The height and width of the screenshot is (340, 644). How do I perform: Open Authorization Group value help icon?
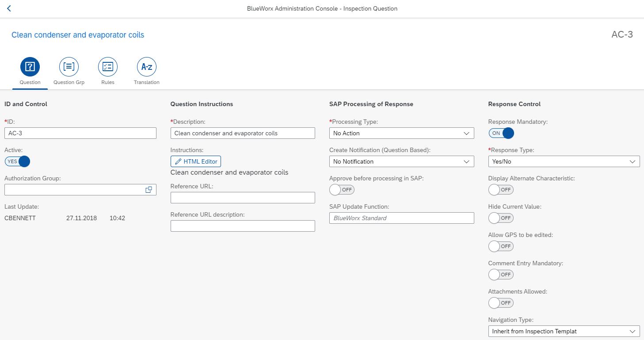[x=149, y=190]
